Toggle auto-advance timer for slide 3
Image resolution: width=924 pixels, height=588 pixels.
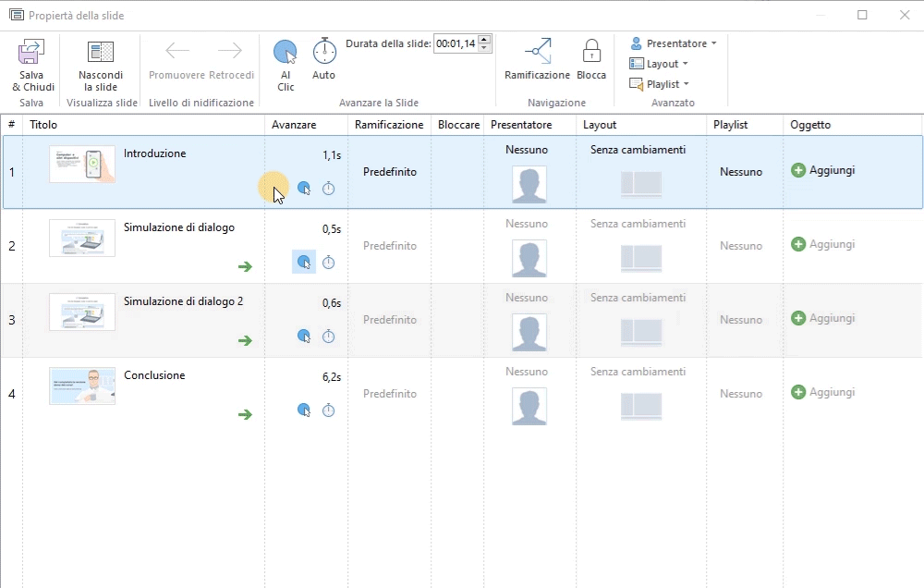[x=328, y=337]
